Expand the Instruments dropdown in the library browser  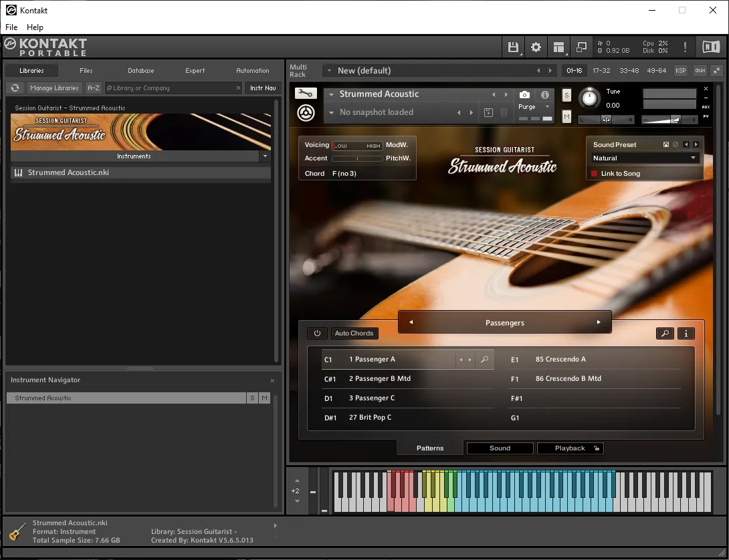pyautogui.click(x=265, y=156)
